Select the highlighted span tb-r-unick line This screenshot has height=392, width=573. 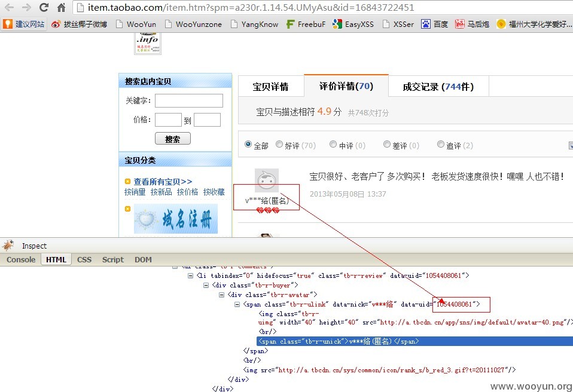414,341
